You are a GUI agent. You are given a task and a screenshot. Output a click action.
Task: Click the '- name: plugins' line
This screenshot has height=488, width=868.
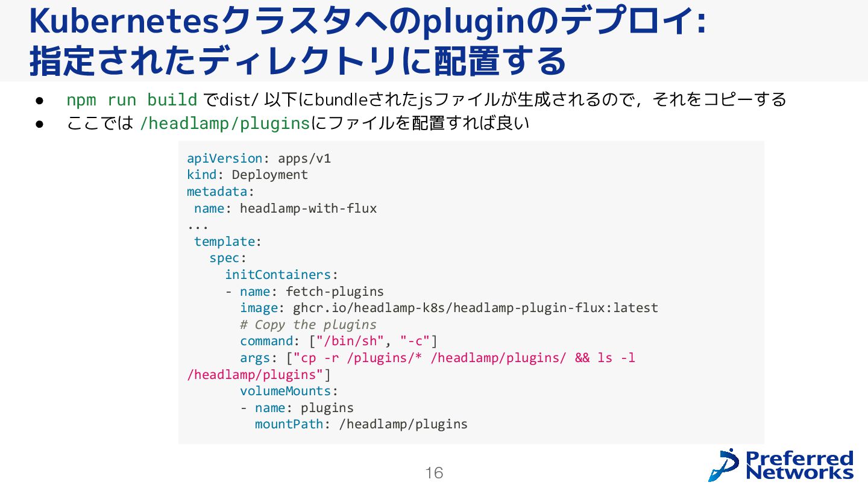pos(297,408)
